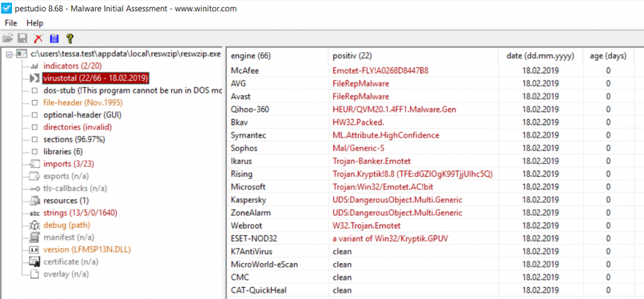
Task: Sort by the positiv (22) column header
Action: point(413,56)
